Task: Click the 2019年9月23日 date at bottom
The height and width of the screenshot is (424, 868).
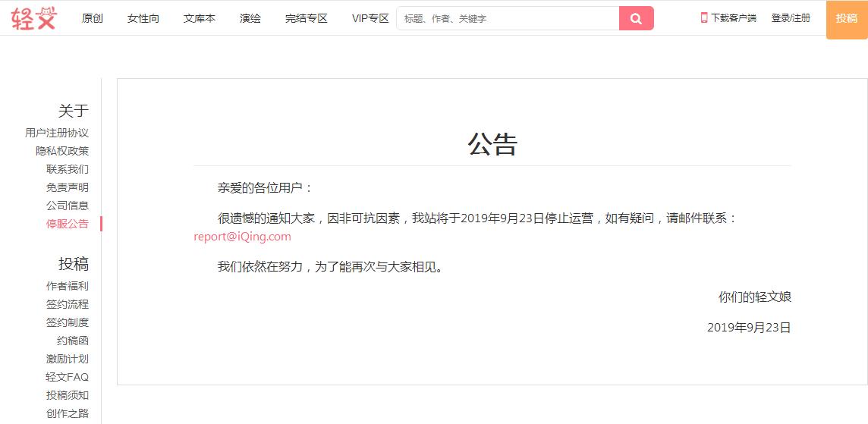Action: 749,328
